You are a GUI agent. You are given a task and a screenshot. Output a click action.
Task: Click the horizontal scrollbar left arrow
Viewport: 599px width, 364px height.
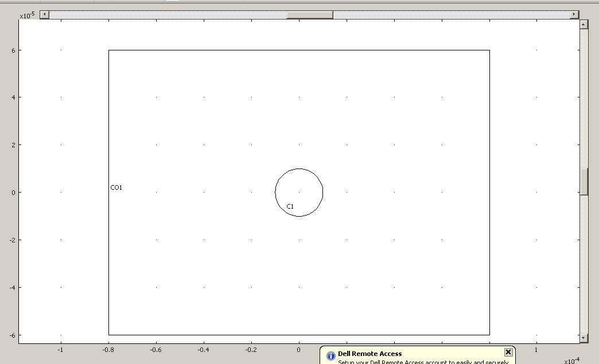click(45, 14)
